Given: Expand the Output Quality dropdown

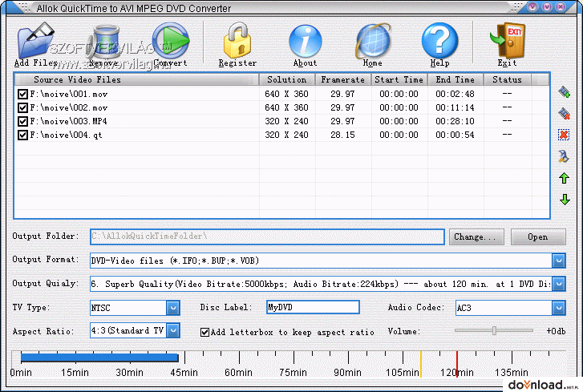Looking at the screenshot, I should tap(558, 285).
